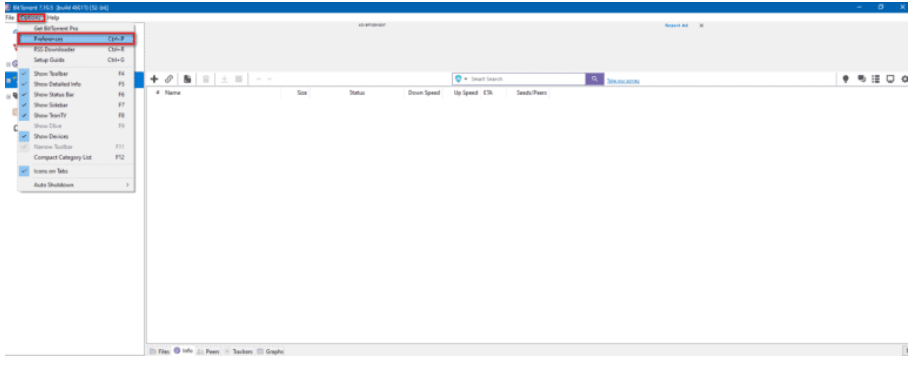Open the search provider dropdown arrow

(466, 79)
